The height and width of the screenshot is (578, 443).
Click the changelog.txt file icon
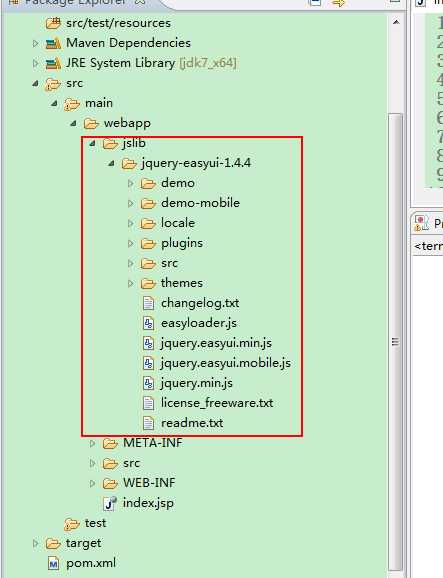click(148, 303)
